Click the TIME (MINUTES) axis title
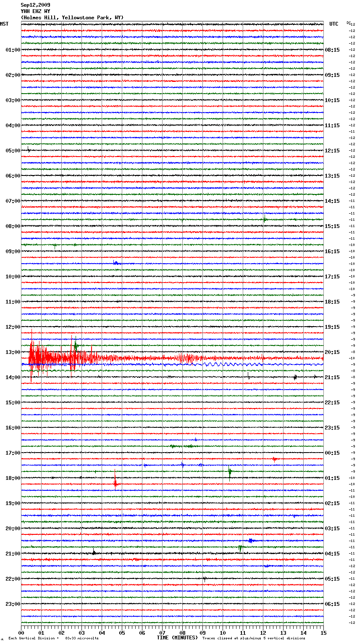This screenshot has width=357, height=644. (177, 638)
